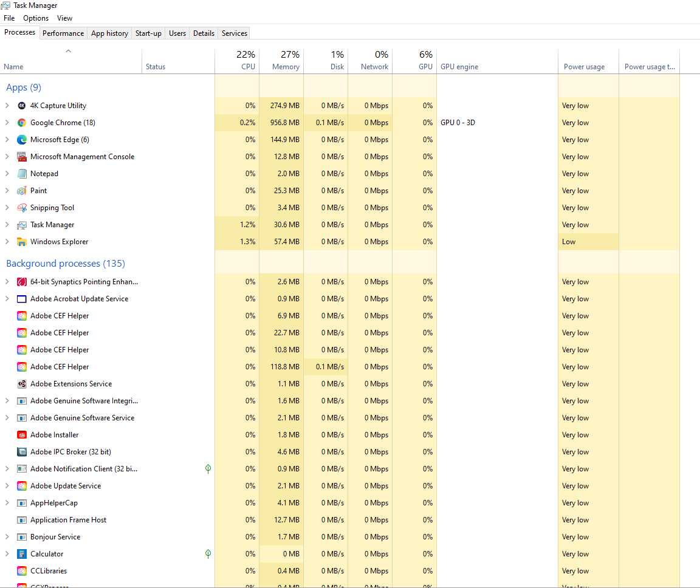Click the Calculator icon in background processes

click(22, 554)
